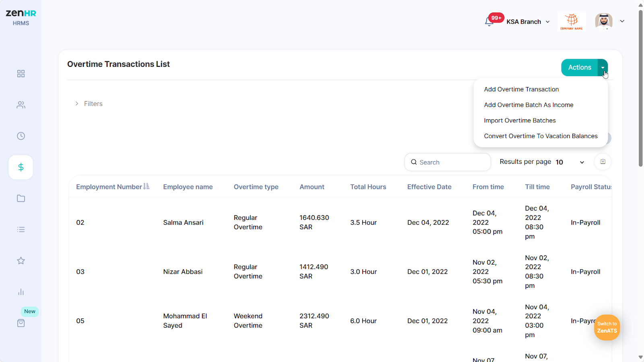Click employment number 05

click(x=80, y=321)
